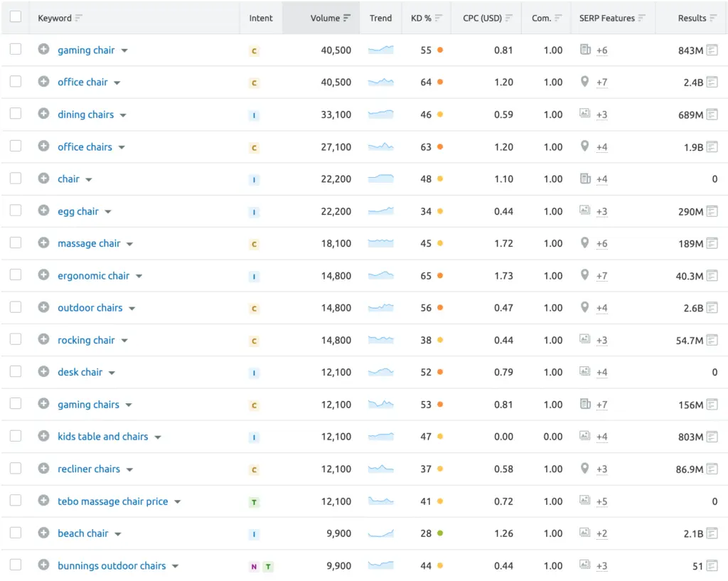Click plus icon next to beach chair
Screen dimensions: 728x581
tap(43, 533)
